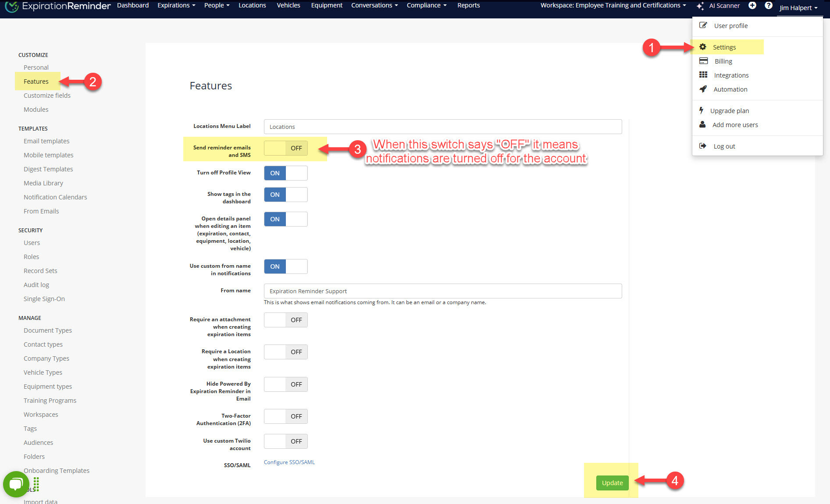
Task: Open From Emails in the sidebar
Action: pos(41,211)
